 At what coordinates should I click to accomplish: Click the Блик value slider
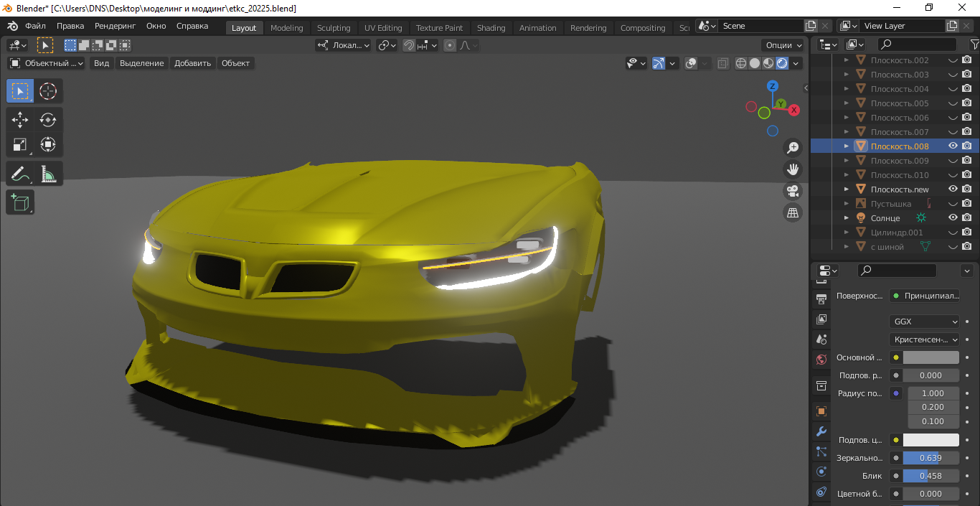point(930,476)
